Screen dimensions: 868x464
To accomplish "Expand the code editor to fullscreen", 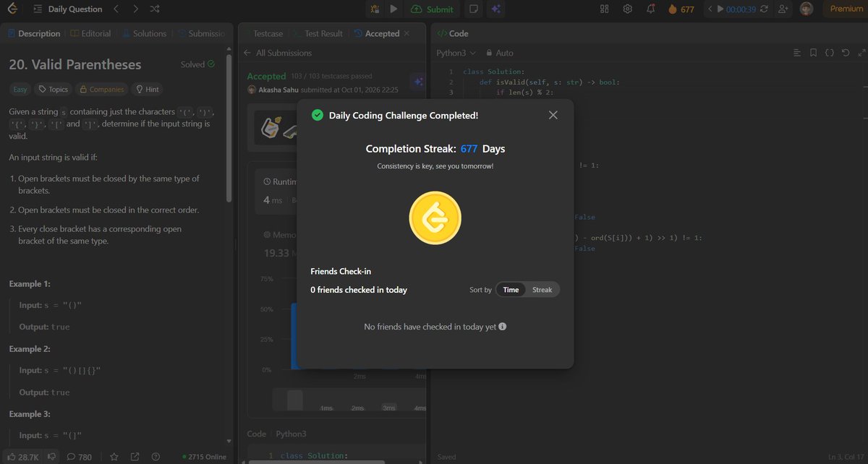I will [x=861, y=53].
